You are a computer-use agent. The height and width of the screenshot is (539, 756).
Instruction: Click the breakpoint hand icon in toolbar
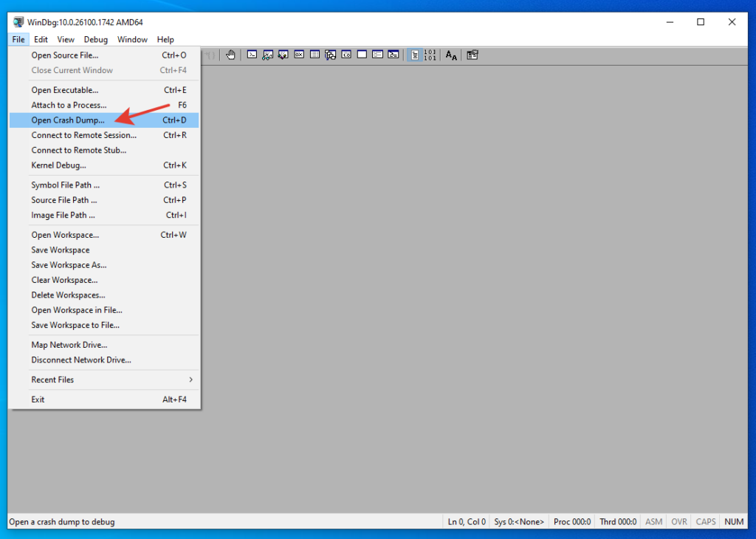[x=230, y=55]
